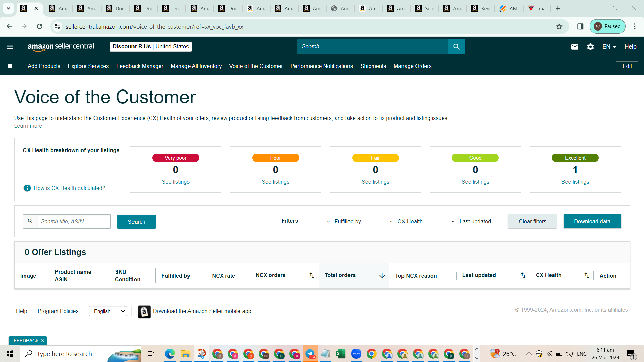Image resolution: width=644 pixels, height=362 pixels.
Task: Click the Edit favorites button
Action: (627, 66)
